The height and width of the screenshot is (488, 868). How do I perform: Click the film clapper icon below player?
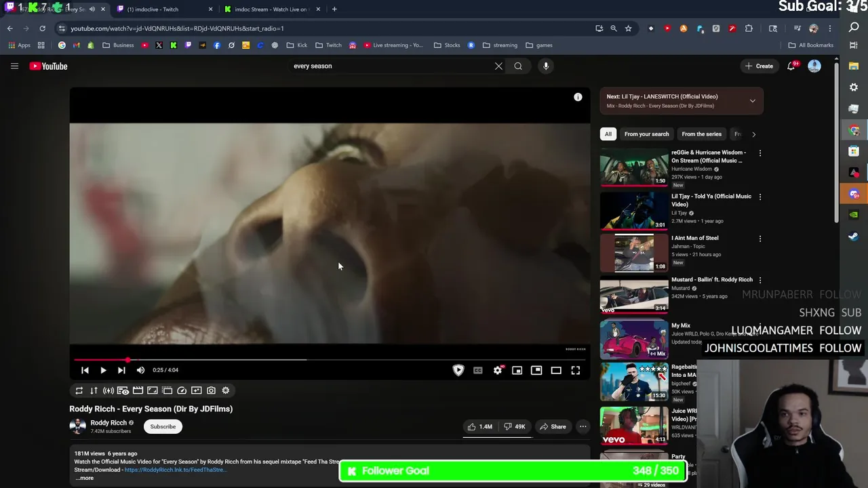138,390
